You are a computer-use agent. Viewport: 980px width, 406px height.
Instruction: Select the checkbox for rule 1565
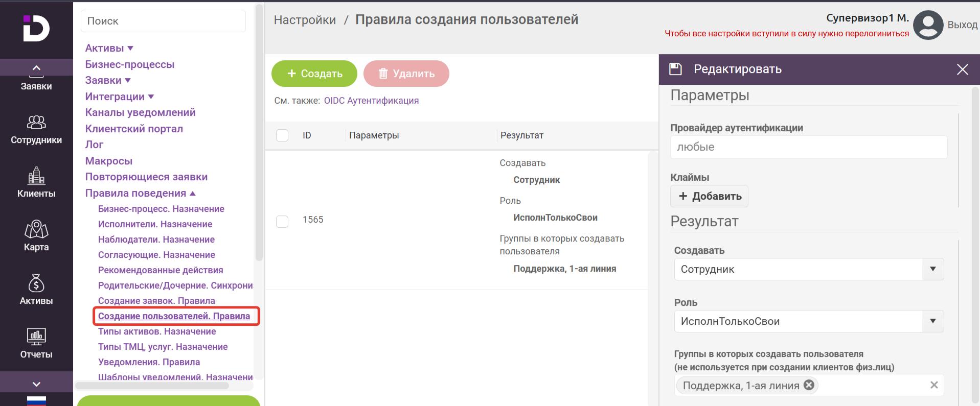pos(282,221)
